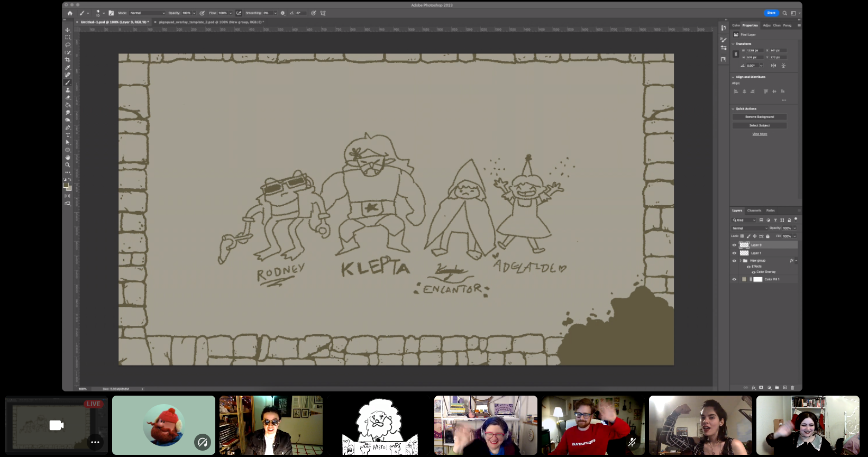
Task: Toggle Effects visibility eye
Action: point(748,267)
